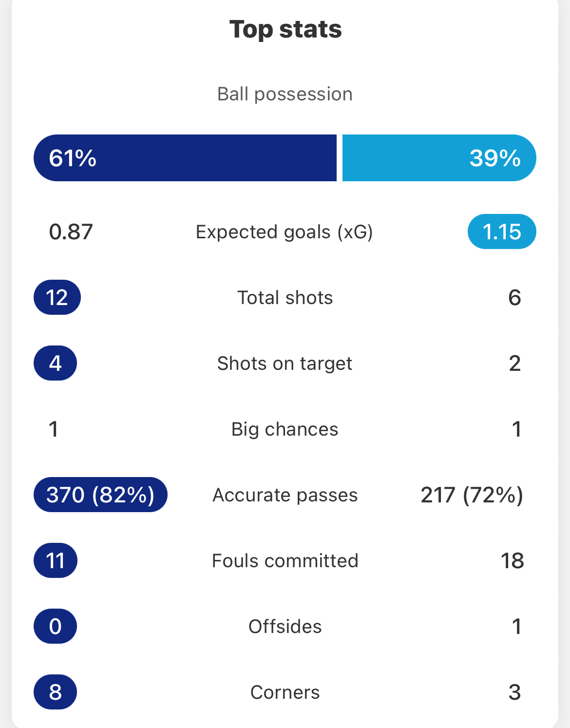The width and height of the screenshot is (570, 728).
Task: Select the Offsides label
Action: point(285,627)
